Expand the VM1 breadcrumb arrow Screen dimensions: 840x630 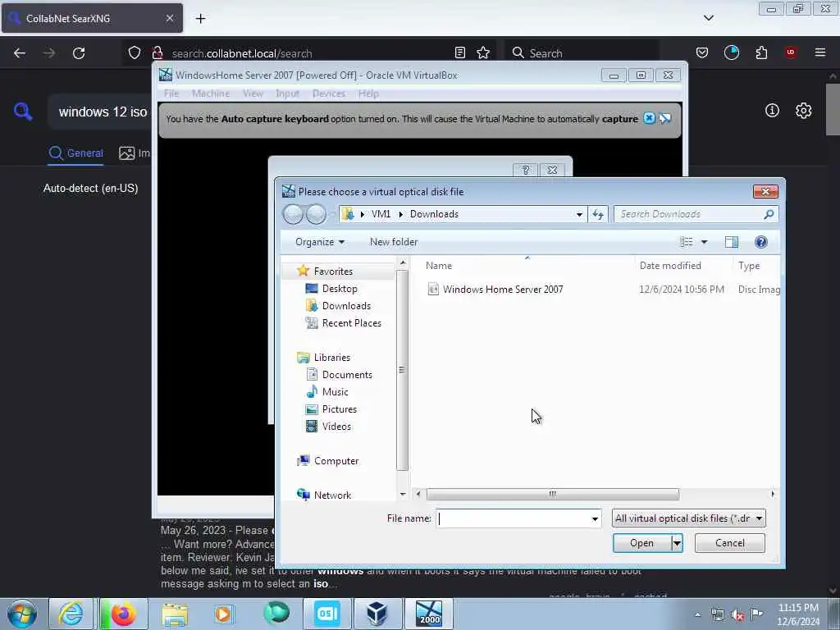(x=400, y=214)
